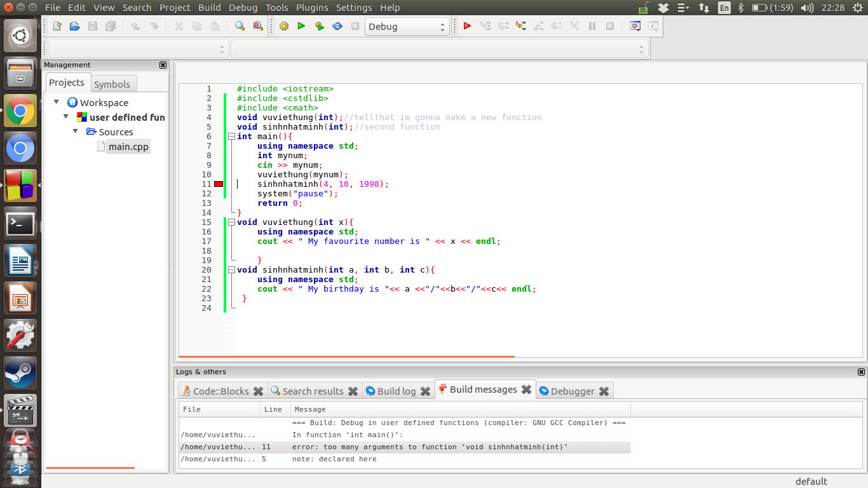Screen dimensions: 868x488
Task: Open Google Chrome from the Ubuntu launcher
Action: tap(20, 111)
